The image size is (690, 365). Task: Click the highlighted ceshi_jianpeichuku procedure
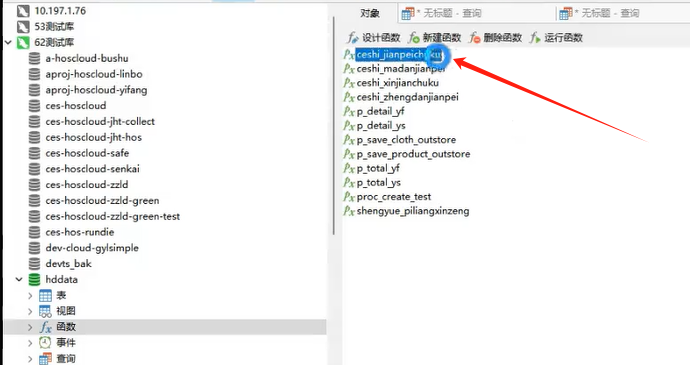coord(400,55)
